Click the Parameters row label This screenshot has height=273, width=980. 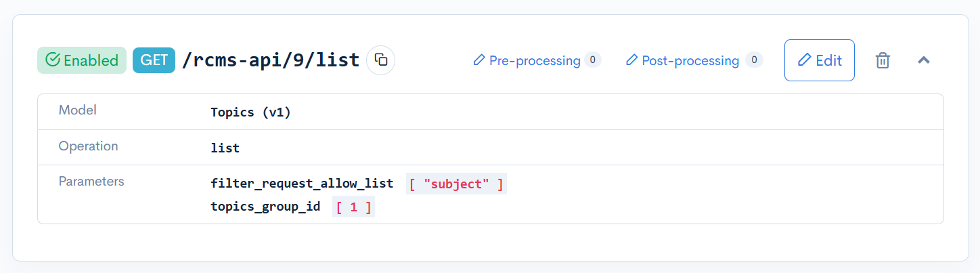coord(91,182)
